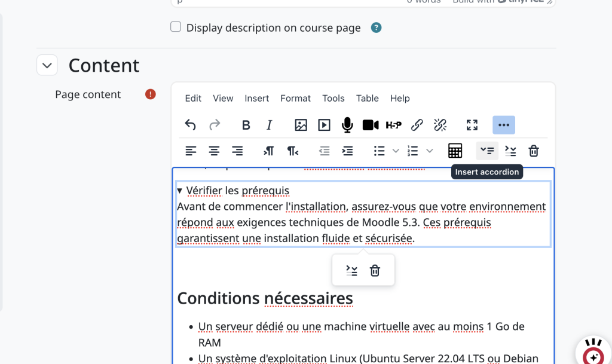The width and height of the screenshot is (612, 364).
Task: Open the multimedia insert icon
Action: point(324,125)
